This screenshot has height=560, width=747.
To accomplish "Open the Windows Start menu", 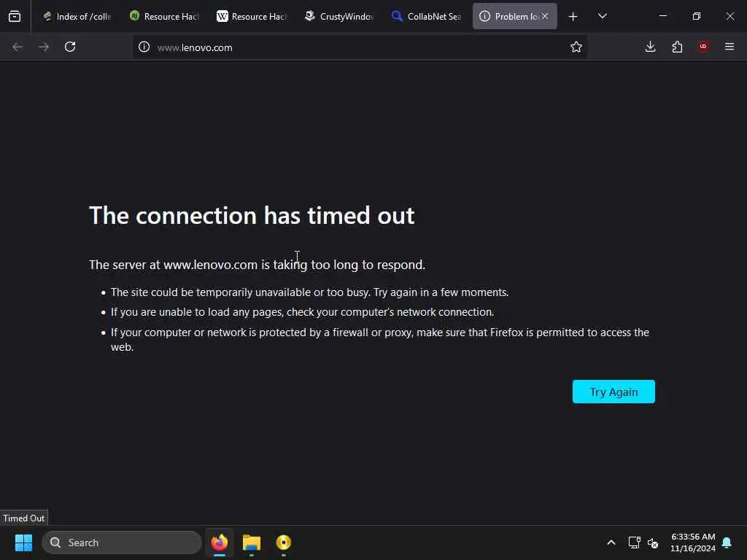I will click(x=23, y=542).
